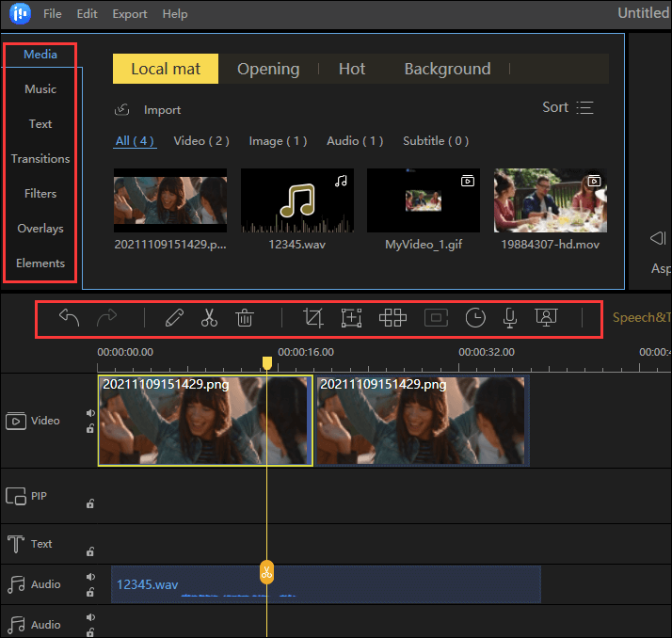The width and height of the screenshot is (672, 638).
Task: Open the File menu
Action: [53, 14]
